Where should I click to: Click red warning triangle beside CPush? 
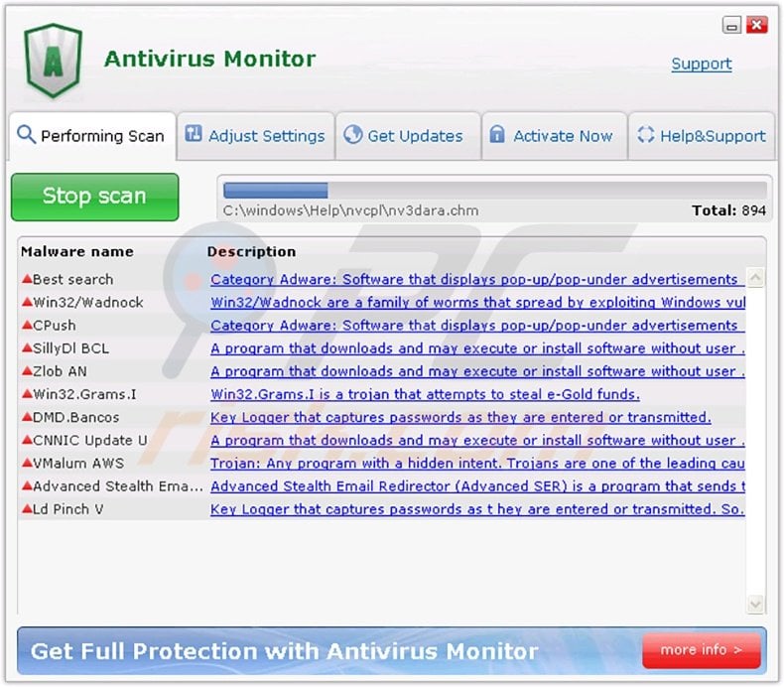(27, 325)
